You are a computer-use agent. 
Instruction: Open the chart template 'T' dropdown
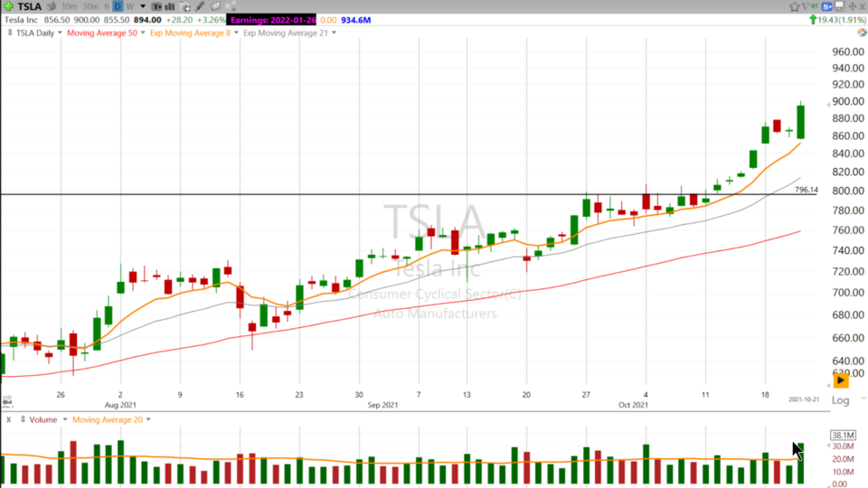(157, 6)
